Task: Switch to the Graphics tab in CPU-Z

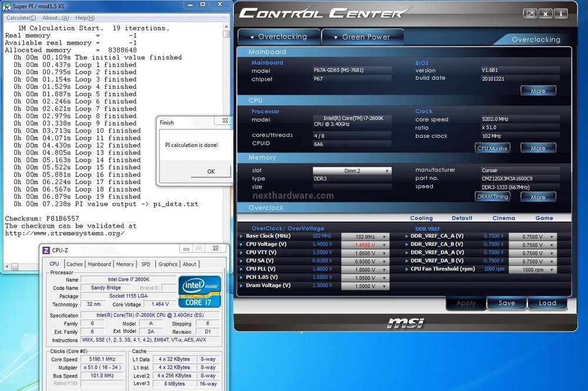Action: click(x=168, y=264)
